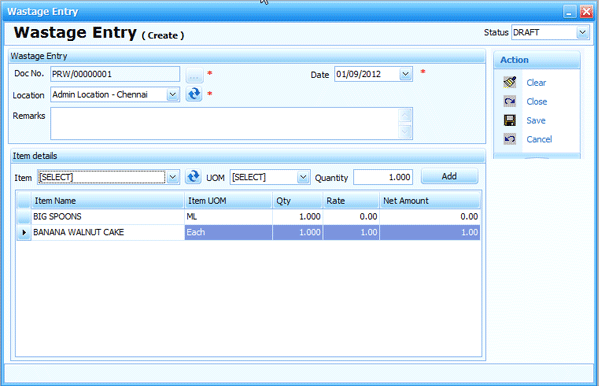This screenshot has width=599, height=386.
Task: Refresh the Item list
Action: click(193, 177)
